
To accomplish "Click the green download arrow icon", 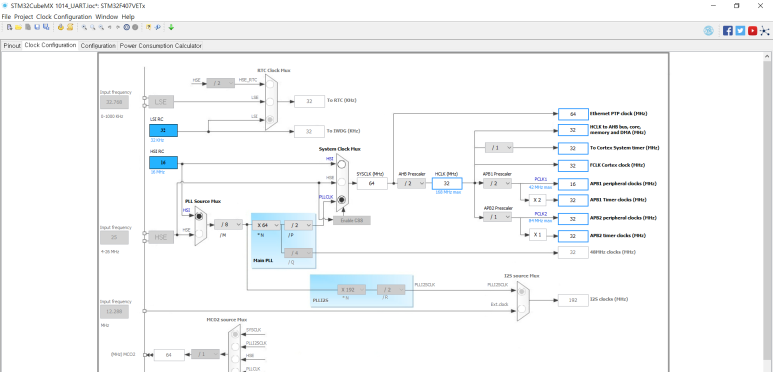I will [x=171, y=28].
